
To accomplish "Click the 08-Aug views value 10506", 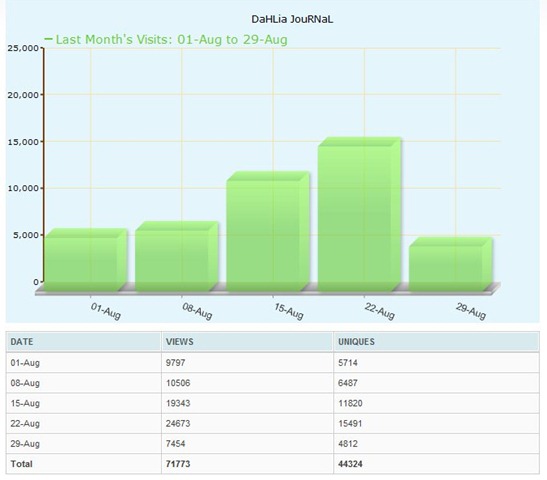I will pos(178,383).
